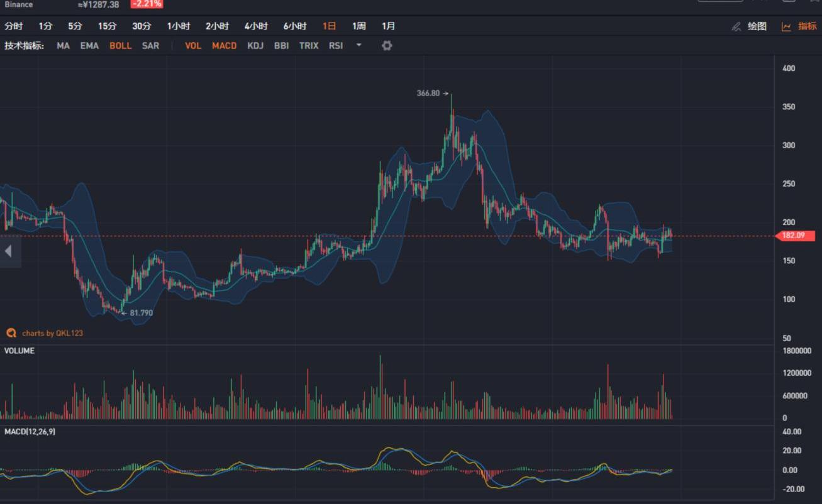Viewport: 822px width, 504px height.
Task: Toggle the MA indicator
Action: (63, 46)
